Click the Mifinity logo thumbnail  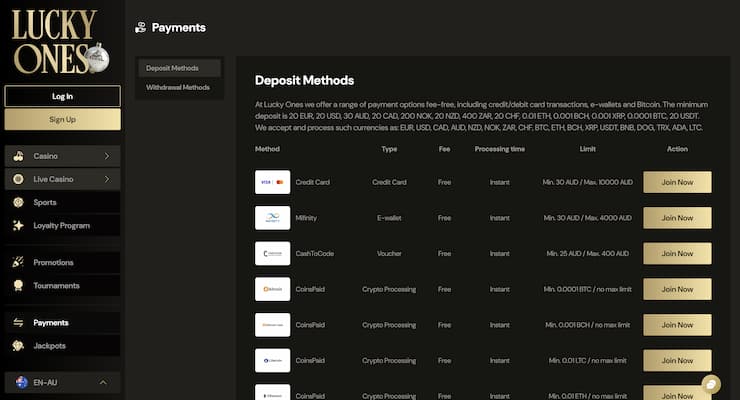coord(273,218)
